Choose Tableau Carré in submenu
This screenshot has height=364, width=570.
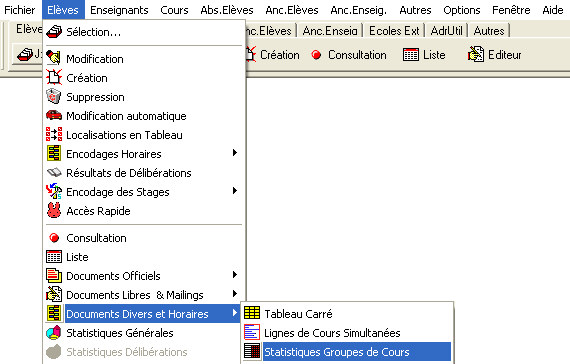tap(348, 313)
